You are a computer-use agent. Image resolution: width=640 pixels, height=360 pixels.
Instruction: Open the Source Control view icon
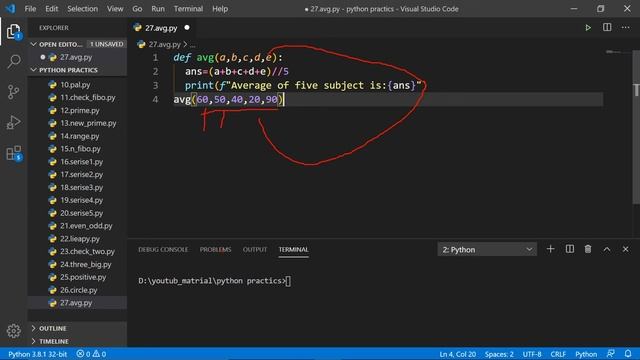13,92
